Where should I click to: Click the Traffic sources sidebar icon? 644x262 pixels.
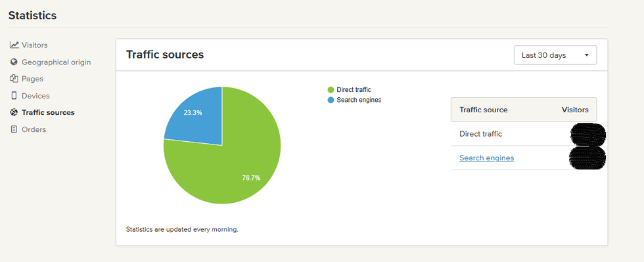pos(14,112)
